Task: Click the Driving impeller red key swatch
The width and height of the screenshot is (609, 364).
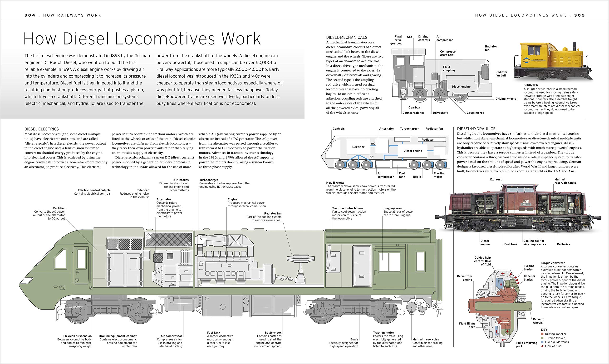Action: click(x=542, y=334)
